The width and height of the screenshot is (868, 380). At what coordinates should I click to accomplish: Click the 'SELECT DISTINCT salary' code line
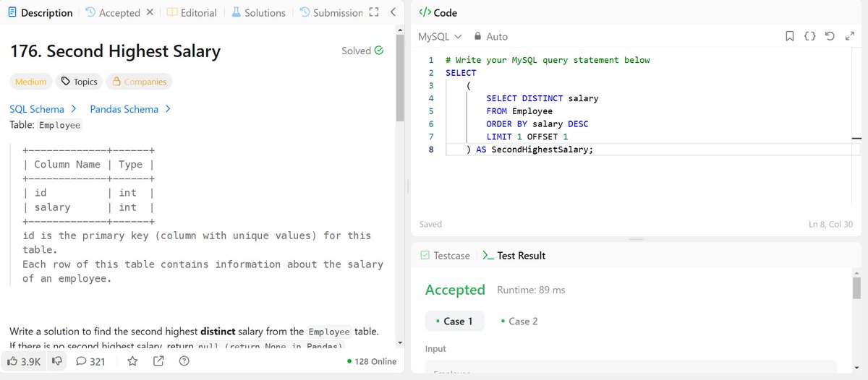pyautogui.click(x=542, y=98)
